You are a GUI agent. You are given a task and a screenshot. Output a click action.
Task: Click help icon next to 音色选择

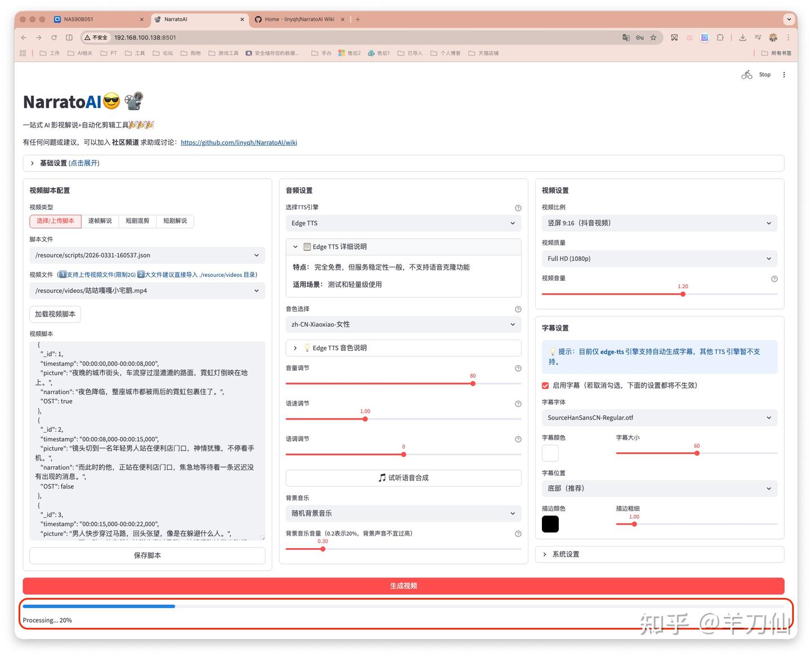pyautogui.click(x=518, y=310)
